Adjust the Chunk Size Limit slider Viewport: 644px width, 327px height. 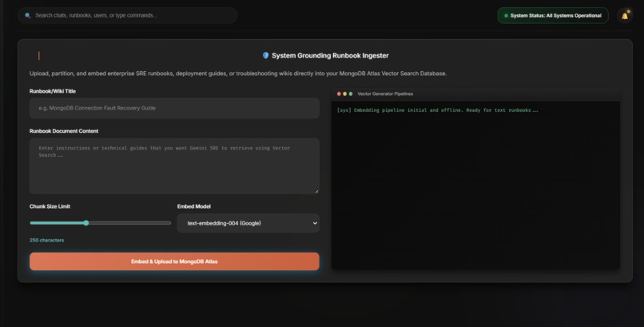(x=100, y=223)
